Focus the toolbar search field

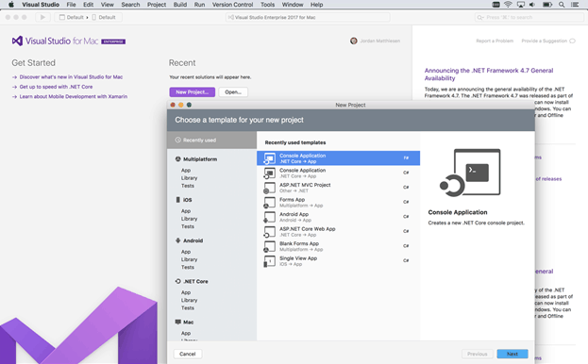529,17
